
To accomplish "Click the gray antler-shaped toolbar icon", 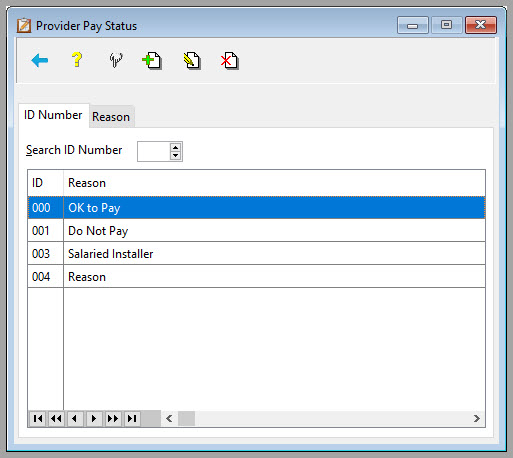I will click(116, 60).
